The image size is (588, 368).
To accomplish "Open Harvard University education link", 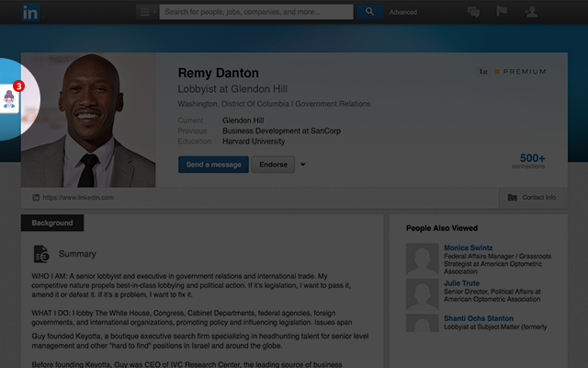I will tap(254, 142).
